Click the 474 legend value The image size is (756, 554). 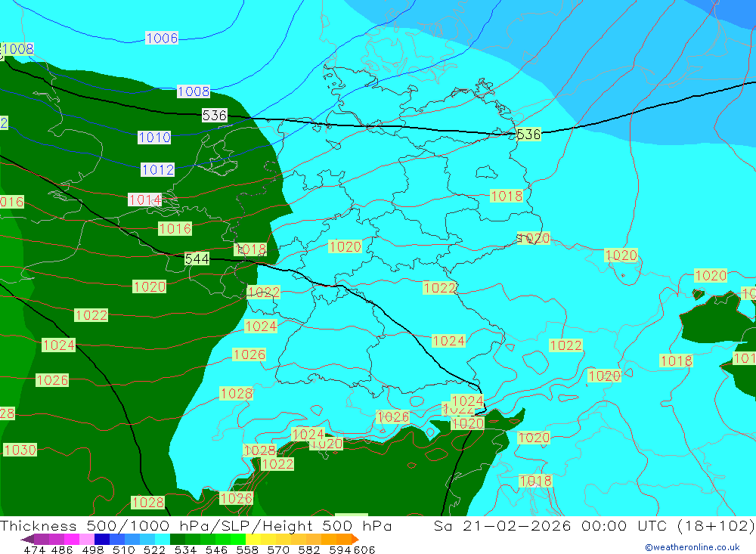[x=34, y=549]
